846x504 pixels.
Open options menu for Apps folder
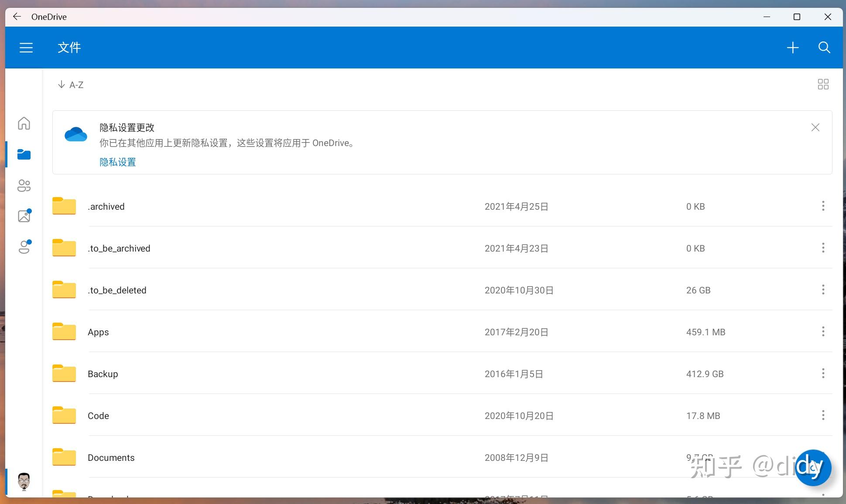coord(823,332)
